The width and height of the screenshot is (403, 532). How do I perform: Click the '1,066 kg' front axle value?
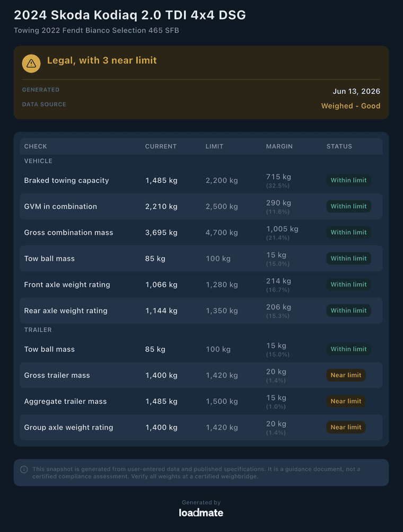pos(161,285)
